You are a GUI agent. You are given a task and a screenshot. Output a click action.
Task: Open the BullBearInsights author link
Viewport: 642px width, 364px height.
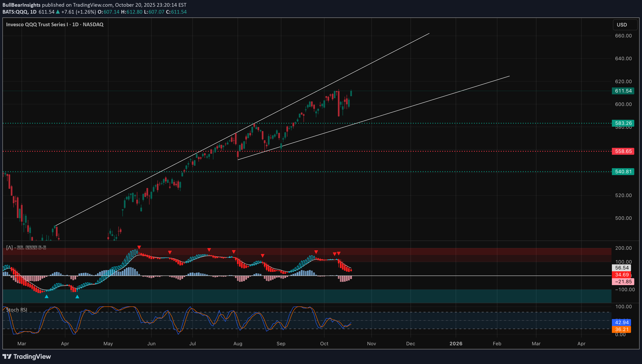pos(22,5)
